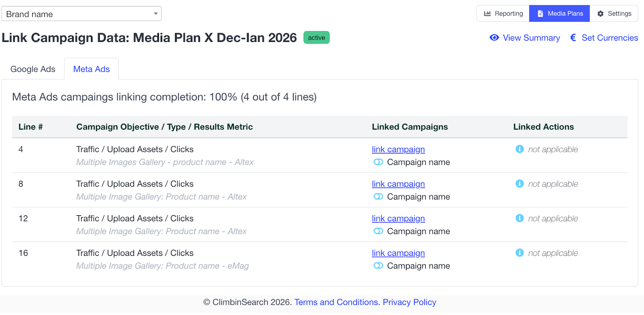Toggle Campaign name switch for line 4

click(x=378, y=162)
